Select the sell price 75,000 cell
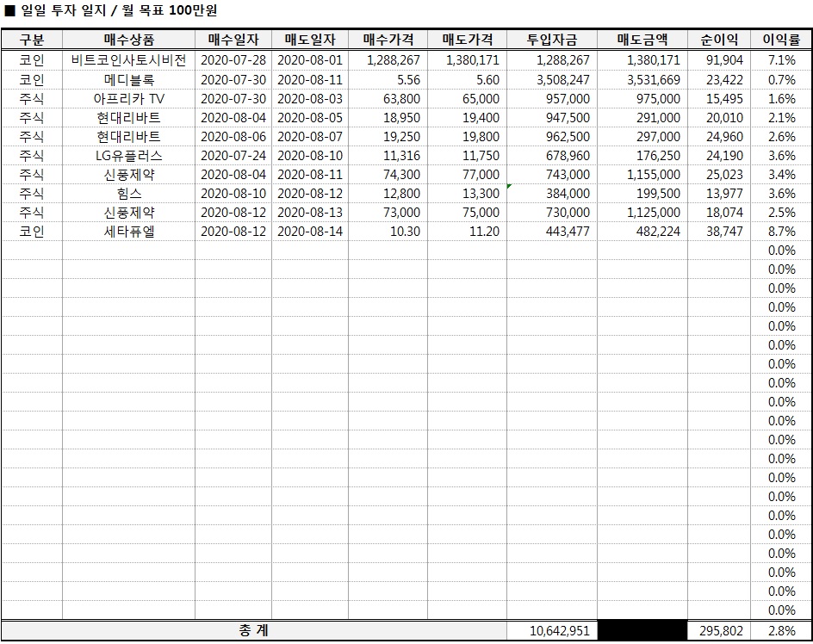 tap(467, 213)
